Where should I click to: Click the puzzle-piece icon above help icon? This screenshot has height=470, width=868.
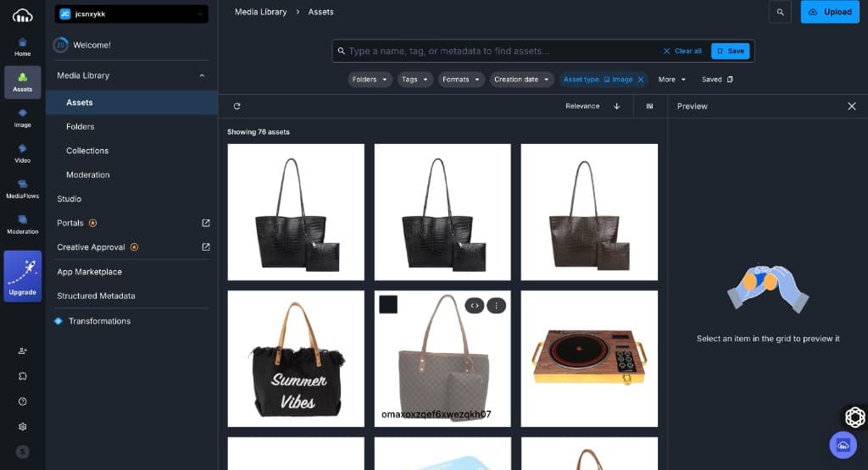click(x=22, y=376)
